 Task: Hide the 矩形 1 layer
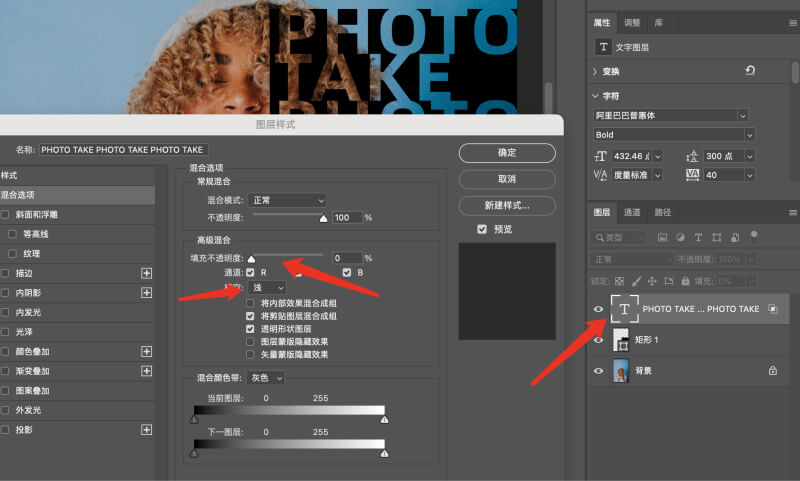click(x=599, y=340)
